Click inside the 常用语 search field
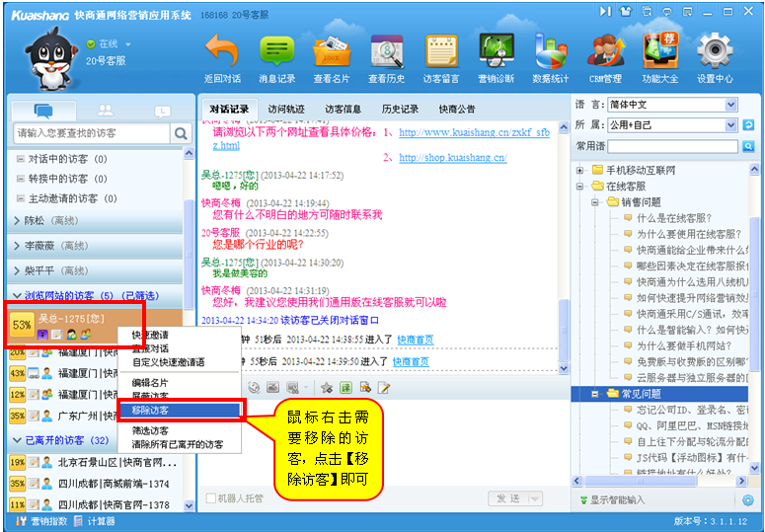 [671, 146]
